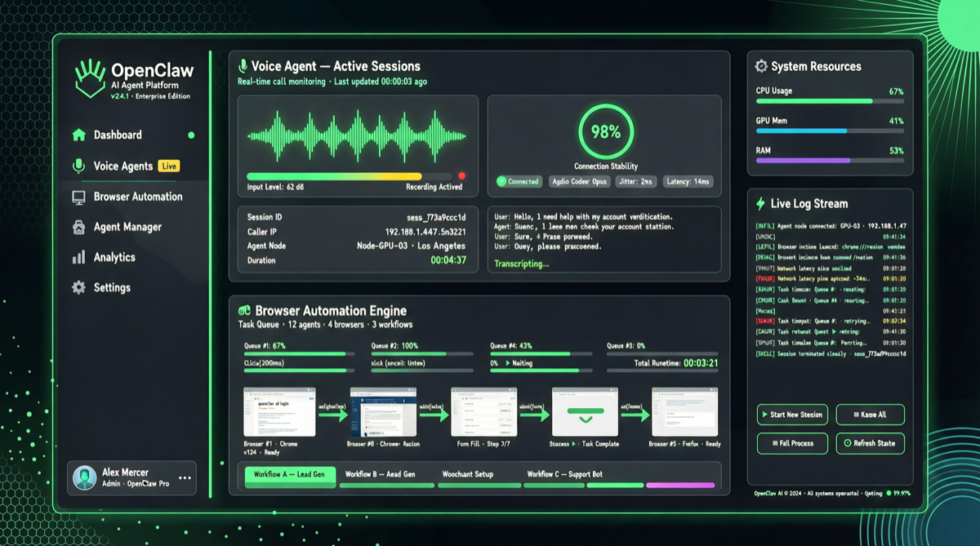Screen dimensions: 980x546
Task: Click the green uptime dot near 99.97%
Action: click(888, 493)
